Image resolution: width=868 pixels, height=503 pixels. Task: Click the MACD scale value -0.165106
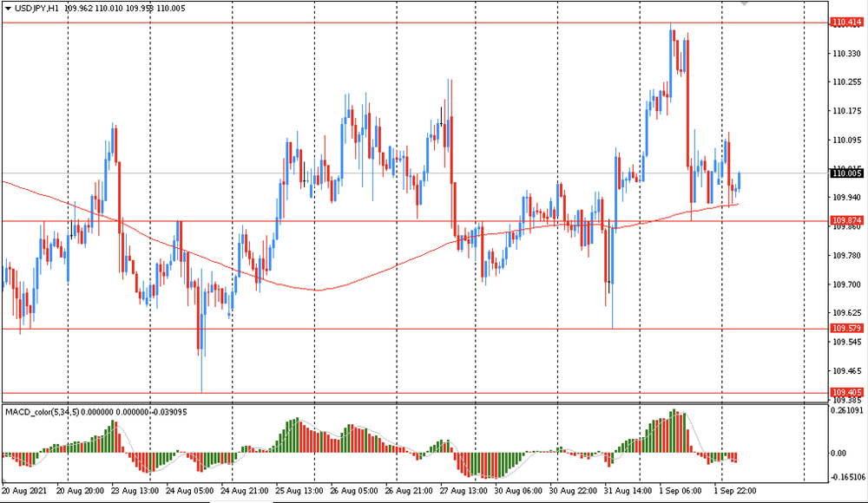click(849, 477)
